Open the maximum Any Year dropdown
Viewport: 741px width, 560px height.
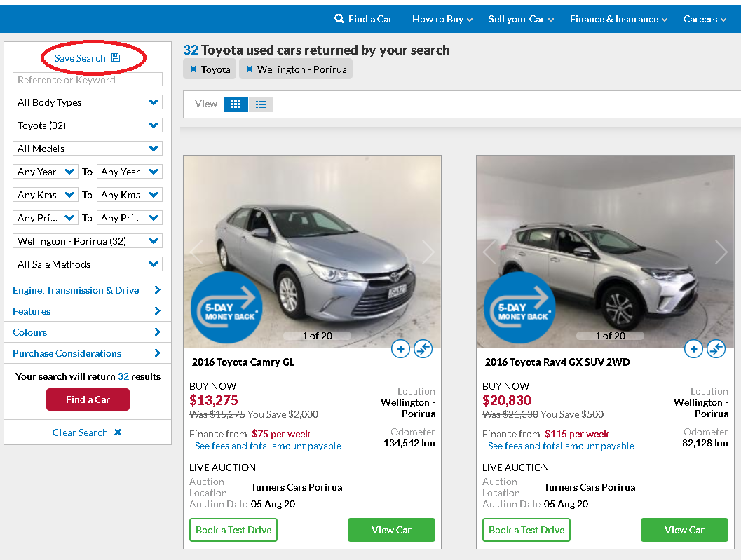[130, 172]
